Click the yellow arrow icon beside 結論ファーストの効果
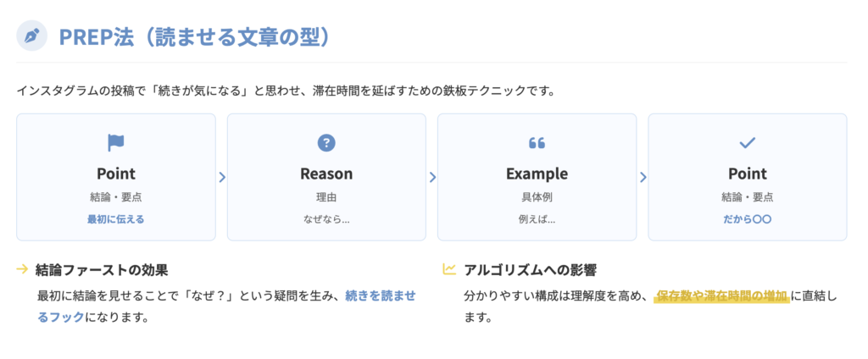 pyautogui.click(x=23, y=270)
